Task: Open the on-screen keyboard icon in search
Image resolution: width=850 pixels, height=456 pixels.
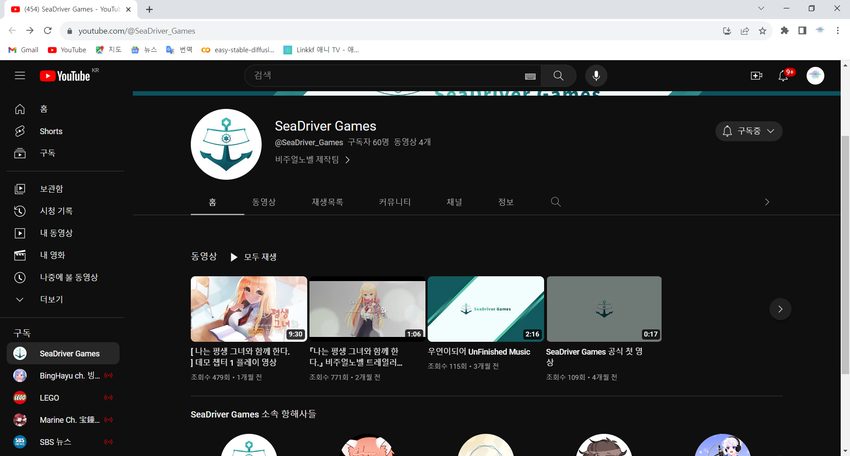Action: [x=530, y=76]
